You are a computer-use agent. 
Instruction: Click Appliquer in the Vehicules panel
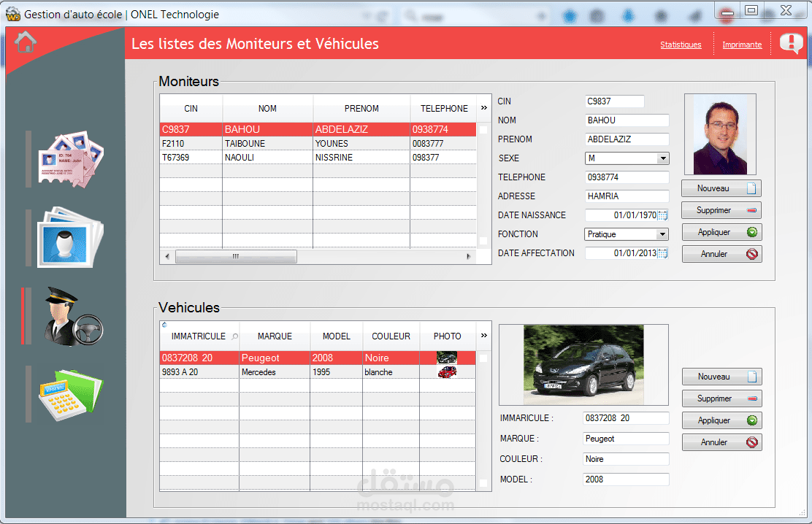(721, 420)
